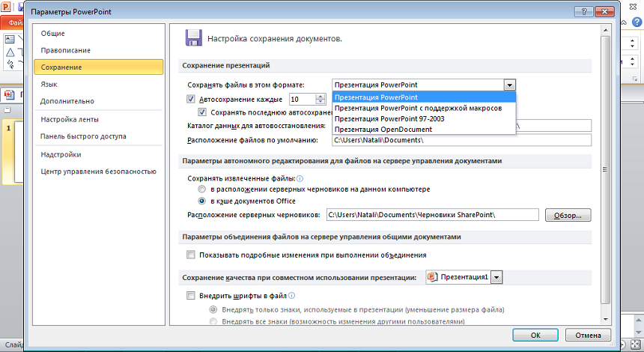Image resolution: width=644 pixels, height=352 pixels.
Task: Increase the autosave interval value
Action: [x=321, y=97]
